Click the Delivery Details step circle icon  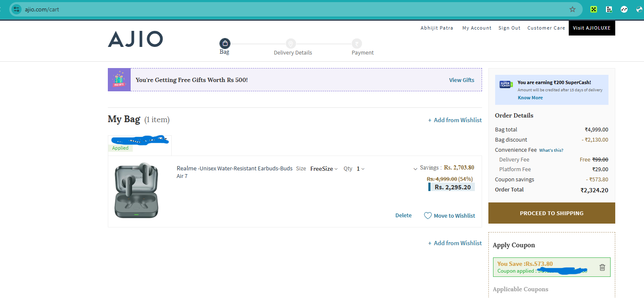click(290, 43)
